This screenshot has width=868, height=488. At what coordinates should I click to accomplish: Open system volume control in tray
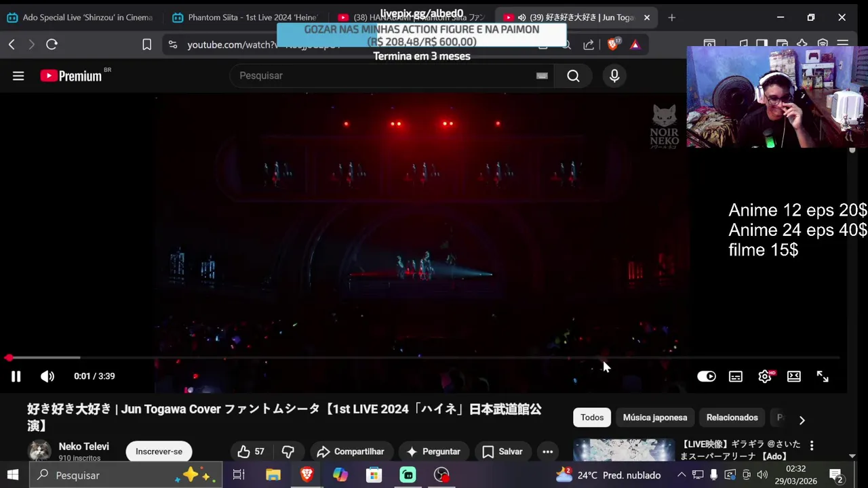(x=763, y=475)
